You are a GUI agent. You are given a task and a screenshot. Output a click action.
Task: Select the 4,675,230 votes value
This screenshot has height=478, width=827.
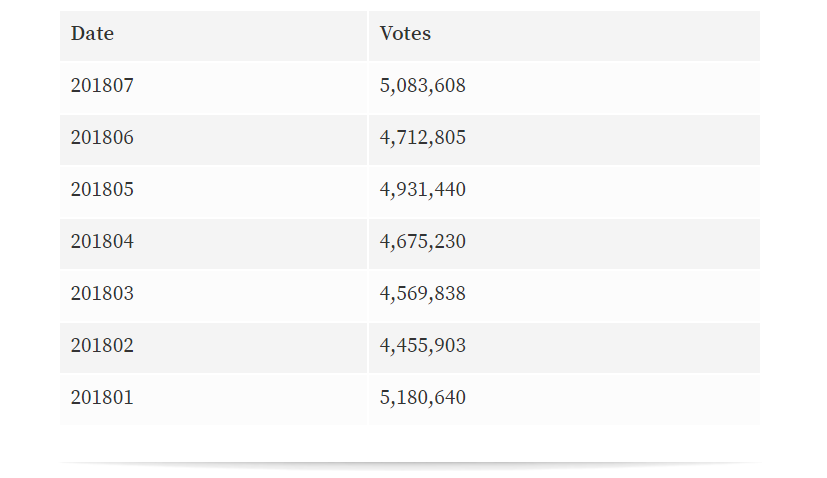423,242
